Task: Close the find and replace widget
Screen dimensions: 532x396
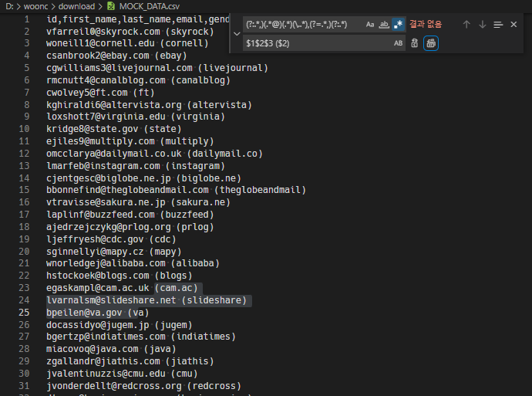Action: coord(513,25)
